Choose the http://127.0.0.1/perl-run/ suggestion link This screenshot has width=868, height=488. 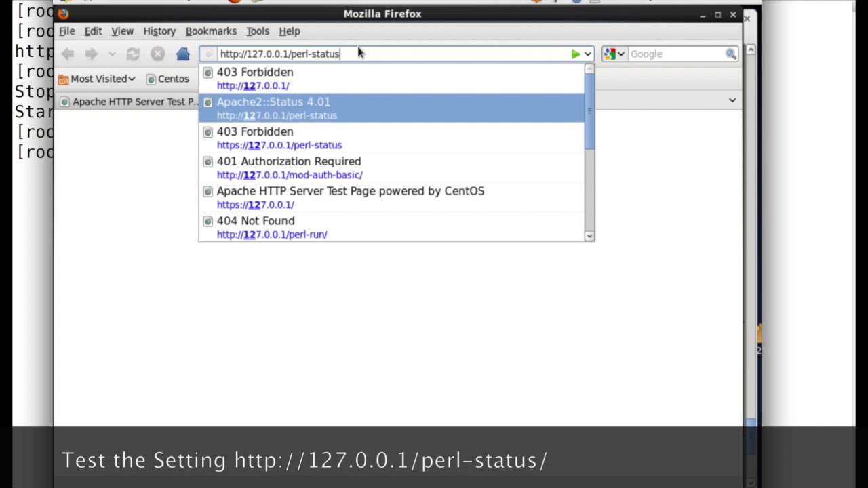[272, 235]
